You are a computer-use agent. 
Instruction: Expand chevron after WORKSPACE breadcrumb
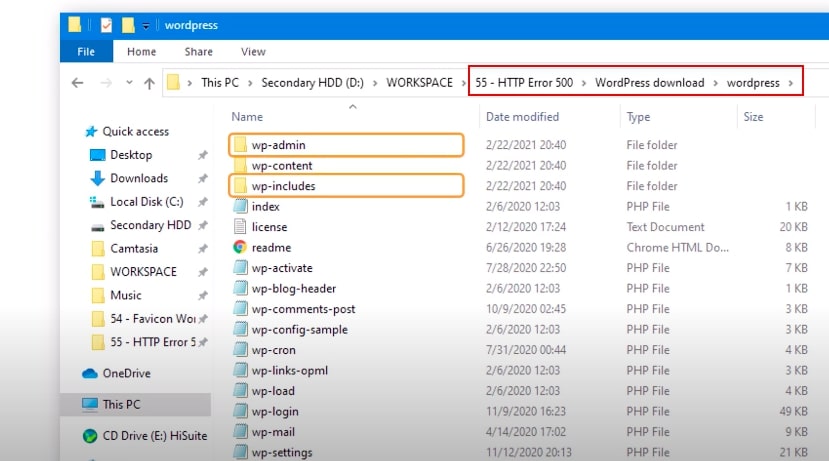click(x=464, y=83)
